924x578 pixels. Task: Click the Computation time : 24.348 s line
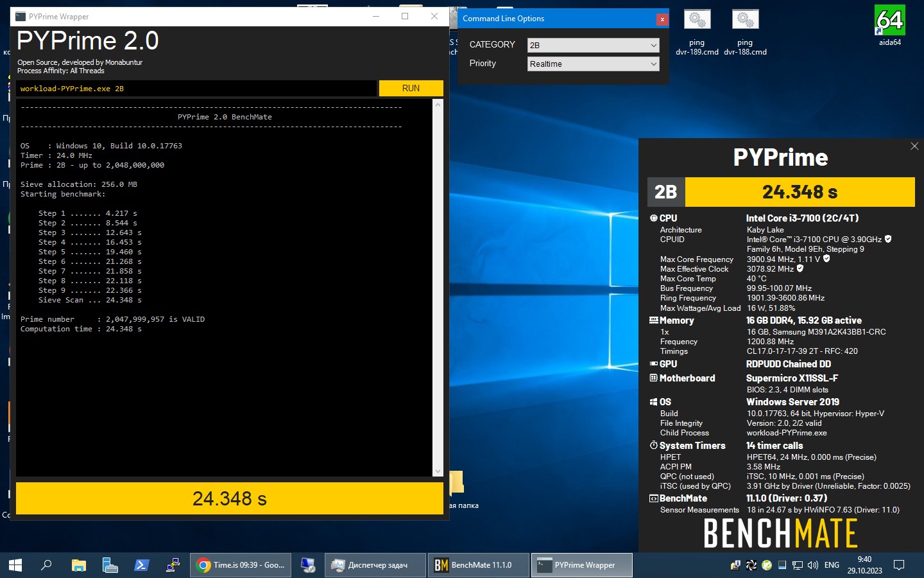[x=81, y=329]
